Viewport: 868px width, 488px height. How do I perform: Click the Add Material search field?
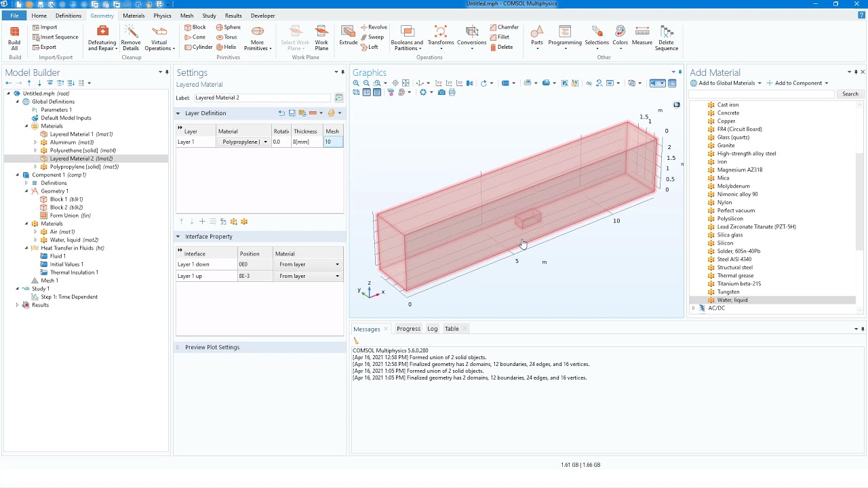762,94
